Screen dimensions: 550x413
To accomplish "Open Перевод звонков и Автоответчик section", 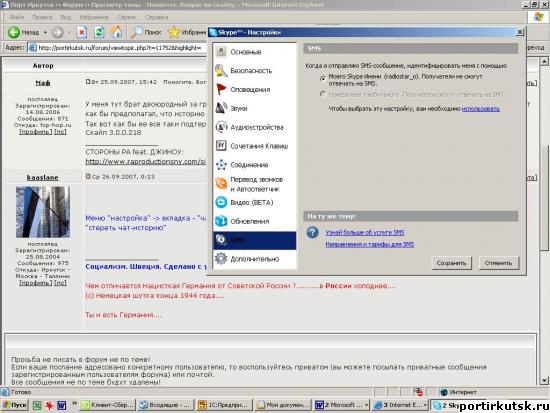I will point(254,184).
